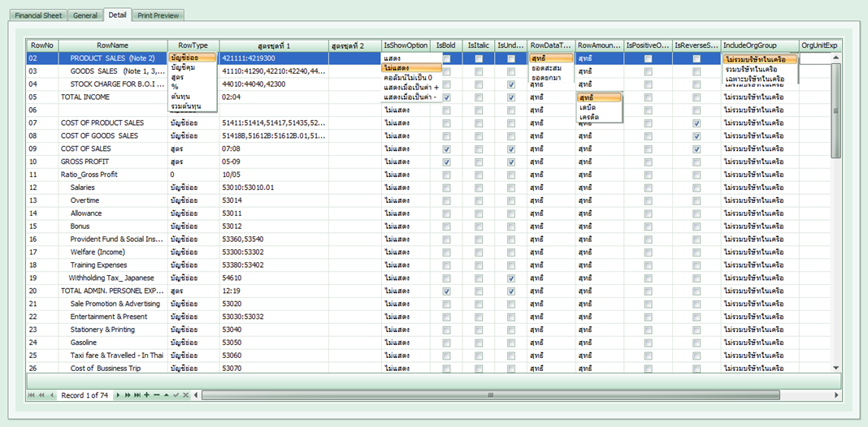The image size is (868, 427).
Task: Click the plus icon to add record
Action: [146, 395]
